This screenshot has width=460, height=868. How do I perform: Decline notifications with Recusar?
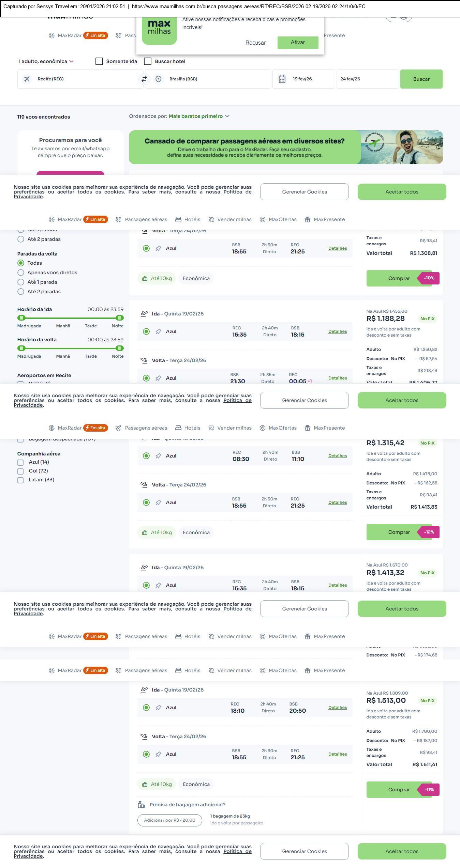(x=255, y=43)
